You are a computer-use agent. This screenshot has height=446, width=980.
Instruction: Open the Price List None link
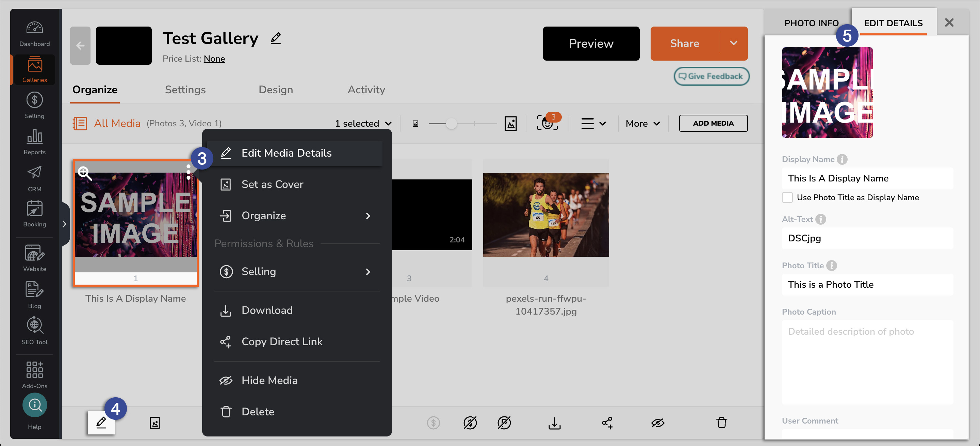pos(214,59)
